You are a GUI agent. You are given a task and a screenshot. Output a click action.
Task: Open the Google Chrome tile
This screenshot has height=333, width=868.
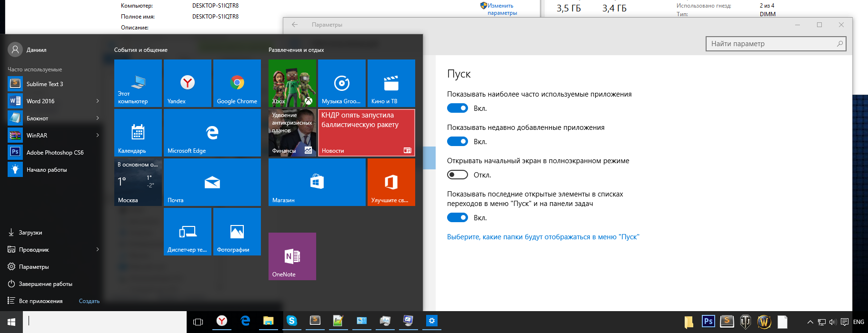click(x=237, y=83)
